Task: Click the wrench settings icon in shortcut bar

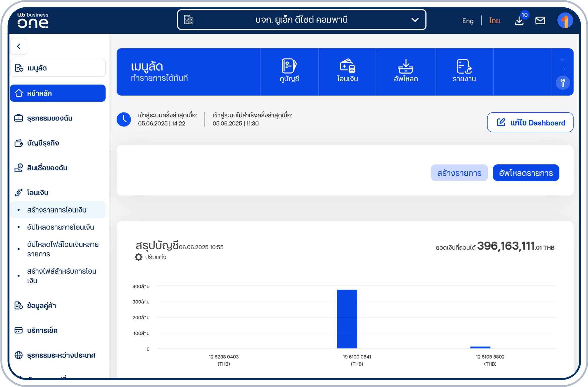Action: (x=562, y=83)
